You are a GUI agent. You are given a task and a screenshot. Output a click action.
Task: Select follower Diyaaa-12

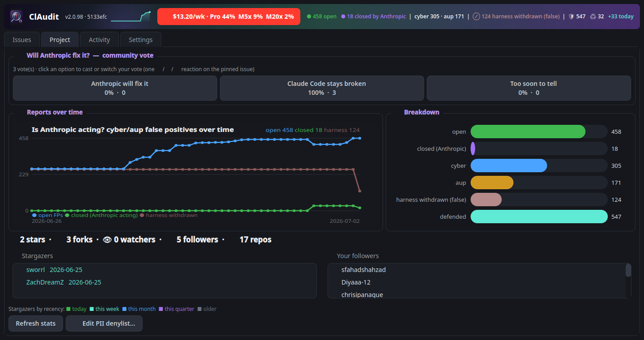tap(356, 282)
